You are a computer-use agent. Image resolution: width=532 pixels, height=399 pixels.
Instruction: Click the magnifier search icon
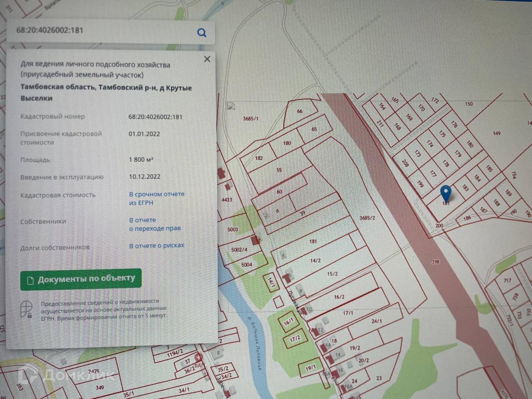202,33
